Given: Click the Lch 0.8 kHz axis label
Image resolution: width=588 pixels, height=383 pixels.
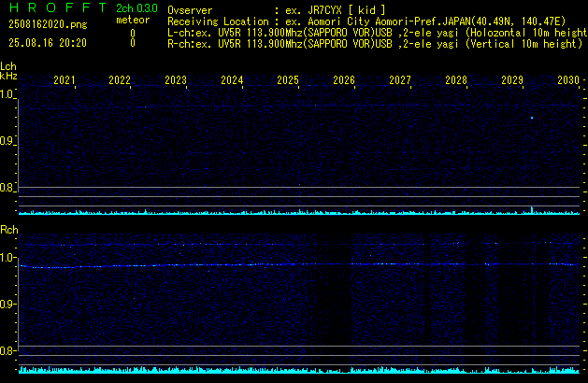Looking at the screenshot, I should 7,188.
